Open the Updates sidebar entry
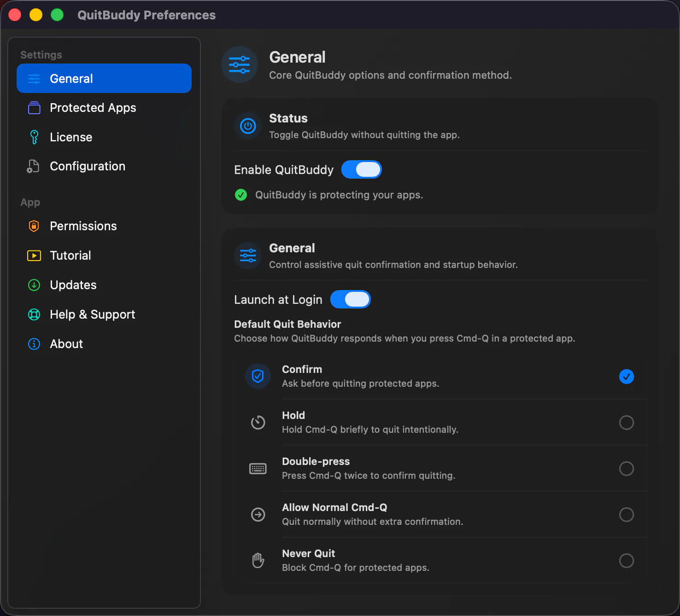The height and width of the screenshot is (616, 680). pyautogui.click(x=104, y=285)
